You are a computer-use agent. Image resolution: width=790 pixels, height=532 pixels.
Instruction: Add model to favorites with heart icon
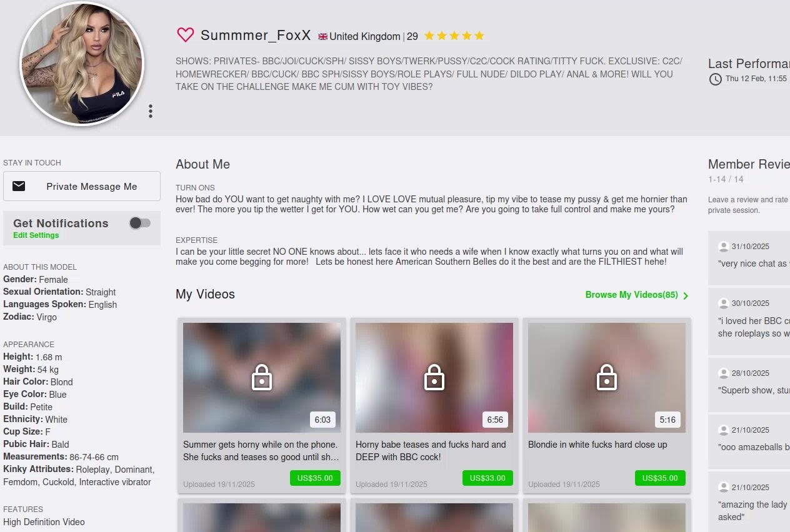click(x=185, y=35)
